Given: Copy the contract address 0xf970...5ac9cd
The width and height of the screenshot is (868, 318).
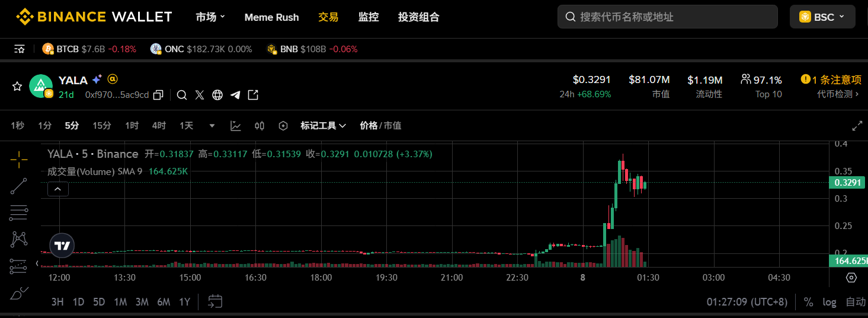Looking at the screenshot, I should (158, 95).
